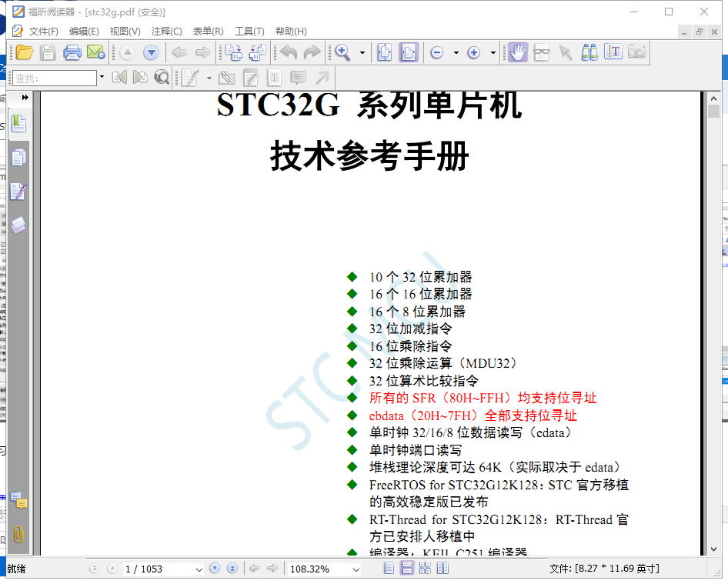
Task: Click the first copy-pages icon after navigation arrows
Action: [x=233, y=52]
